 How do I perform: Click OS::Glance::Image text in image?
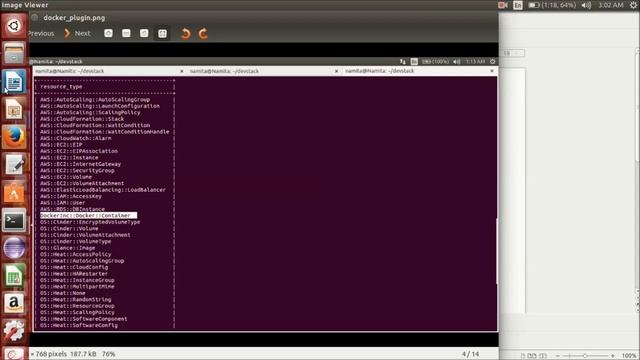tap(67, 248)
